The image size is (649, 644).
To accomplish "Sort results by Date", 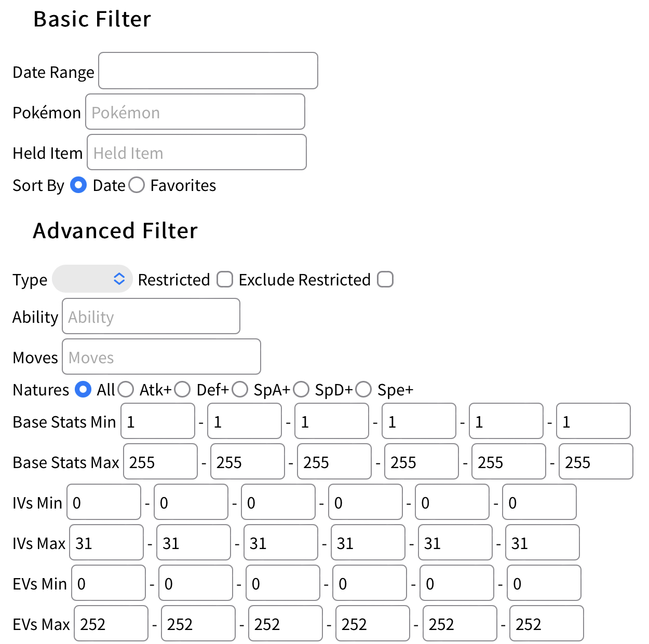I will coord(78,185).
